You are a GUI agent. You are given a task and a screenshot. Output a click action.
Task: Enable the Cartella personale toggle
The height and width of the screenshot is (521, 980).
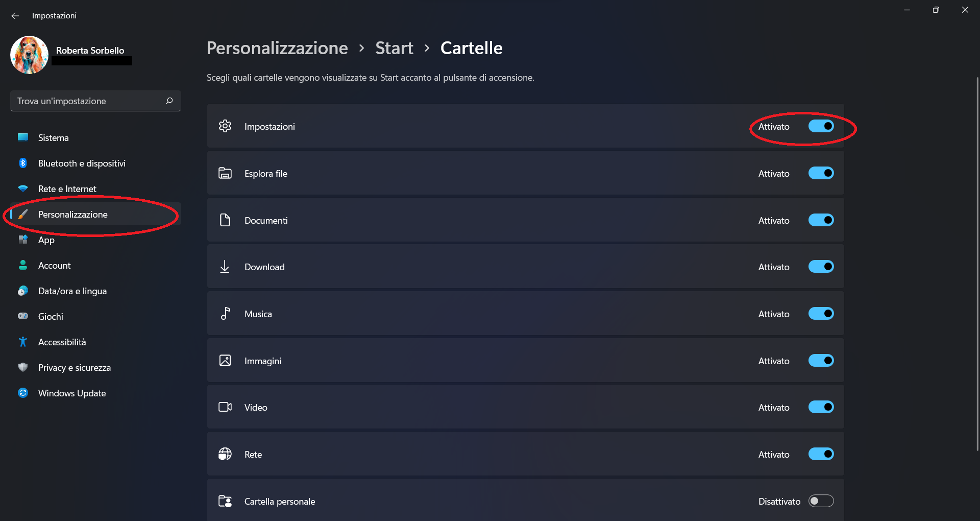[821, 501]
